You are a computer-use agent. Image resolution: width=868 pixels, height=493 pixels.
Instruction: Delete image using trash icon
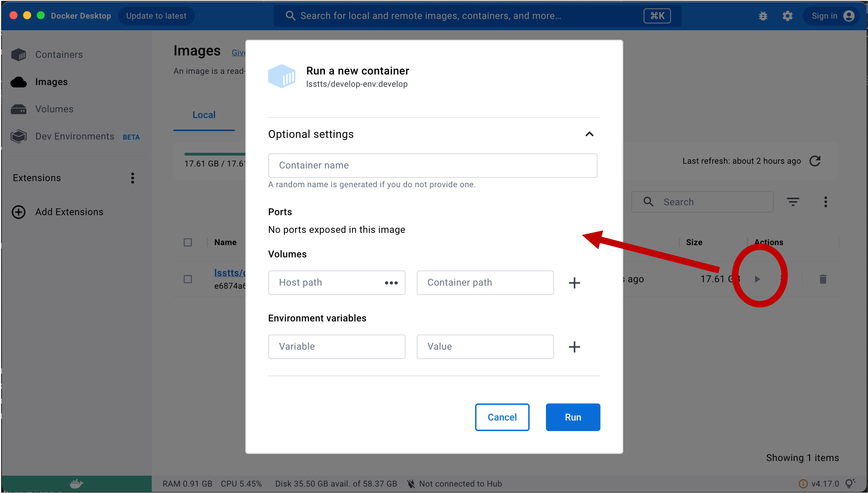pos(823,279)
